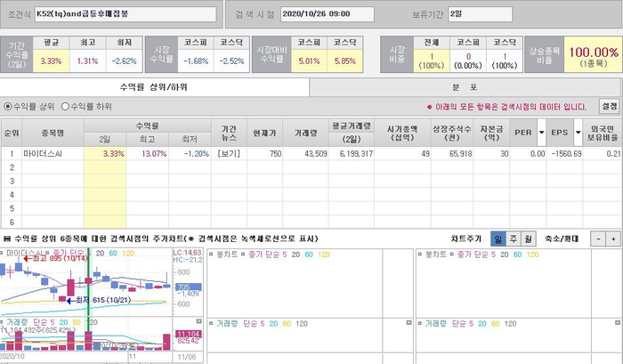Image resolution: width=623 pixels, height=364 pixels.
Task: Zoom in the charts with the plus button
Action: point(613,239)
